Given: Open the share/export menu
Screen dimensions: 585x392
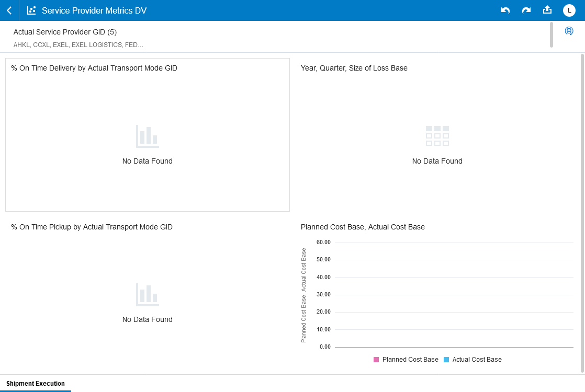Looking at the screenshot, I should click(x=547, y=10).
